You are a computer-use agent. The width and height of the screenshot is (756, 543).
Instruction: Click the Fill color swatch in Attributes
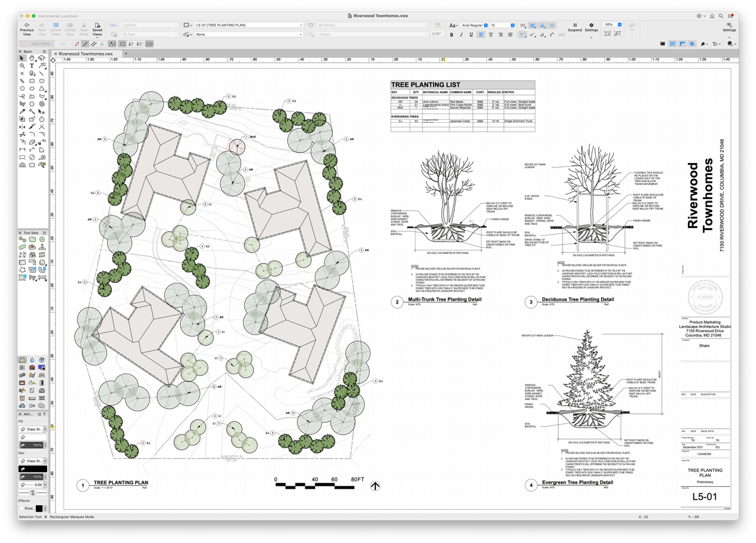tap(31, 437)
